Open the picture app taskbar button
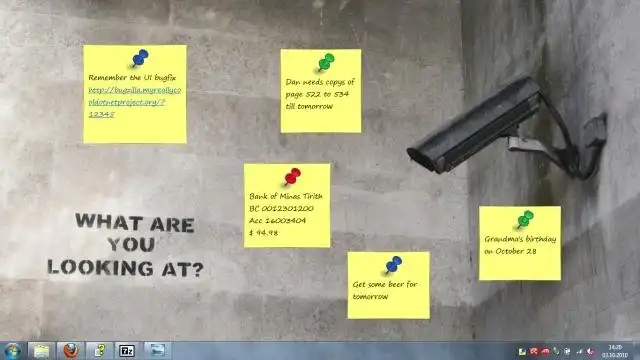 coord(157,351)
